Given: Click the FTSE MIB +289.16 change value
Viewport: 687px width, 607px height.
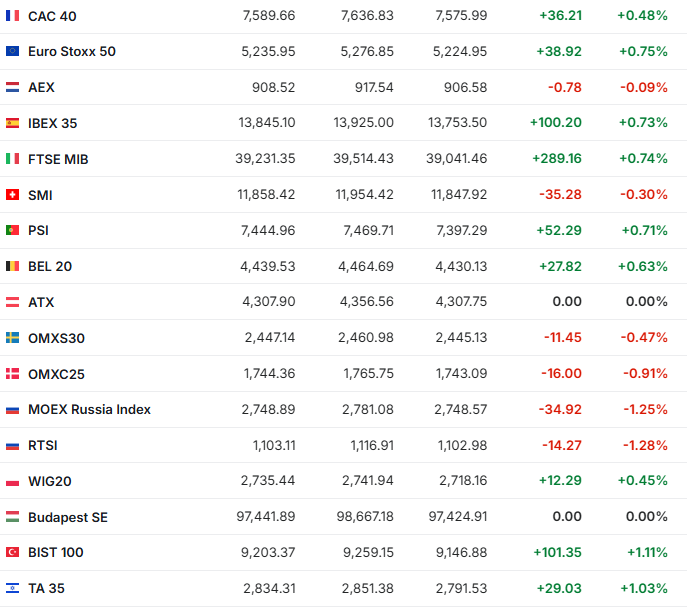Looking at the screenshot, I should tap(559, 159).
